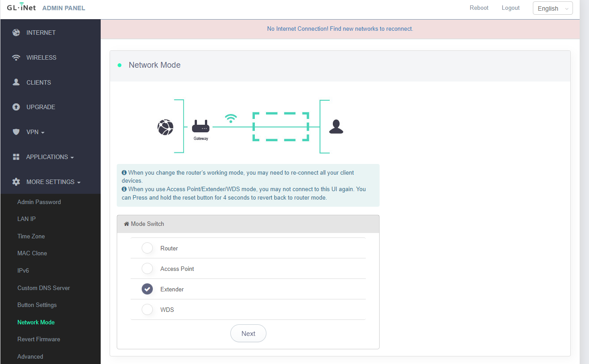Click the Internet globe icon in sidebar
Image resolution: width=589 pixels, height=364 pixels.
point(16,33)
